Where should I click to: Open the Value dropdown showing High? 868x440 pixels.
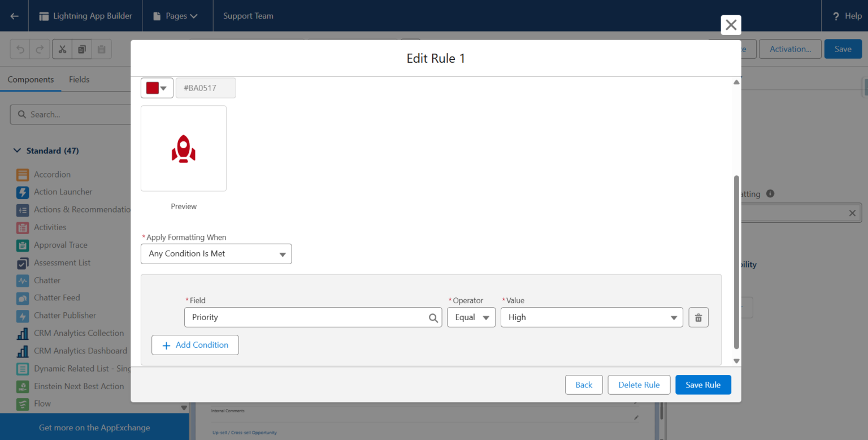point(591,317)
